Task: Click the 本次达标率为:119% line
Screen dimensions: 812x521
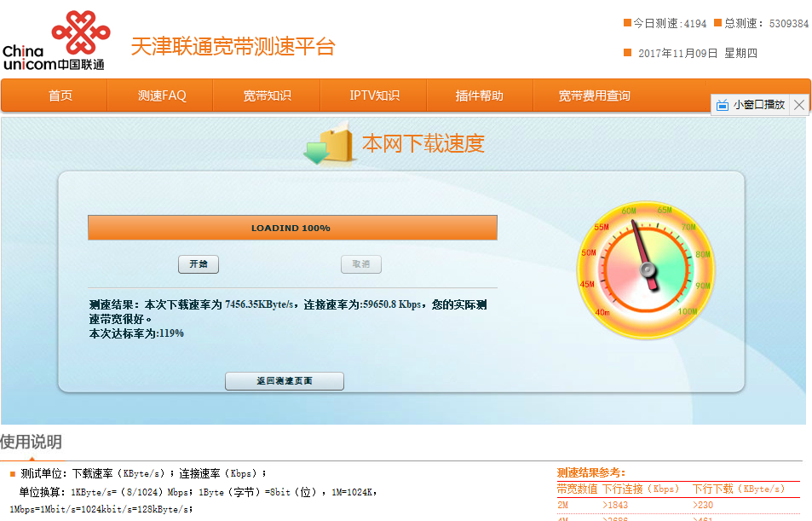Action: pyautogui.click(x=136, y=333)
